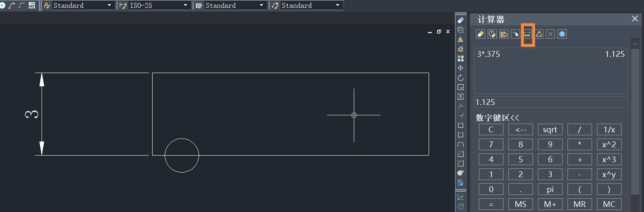Viewport: 644px width, 212px height.
Task: Click the decimal point button
Action: (521, 189)
